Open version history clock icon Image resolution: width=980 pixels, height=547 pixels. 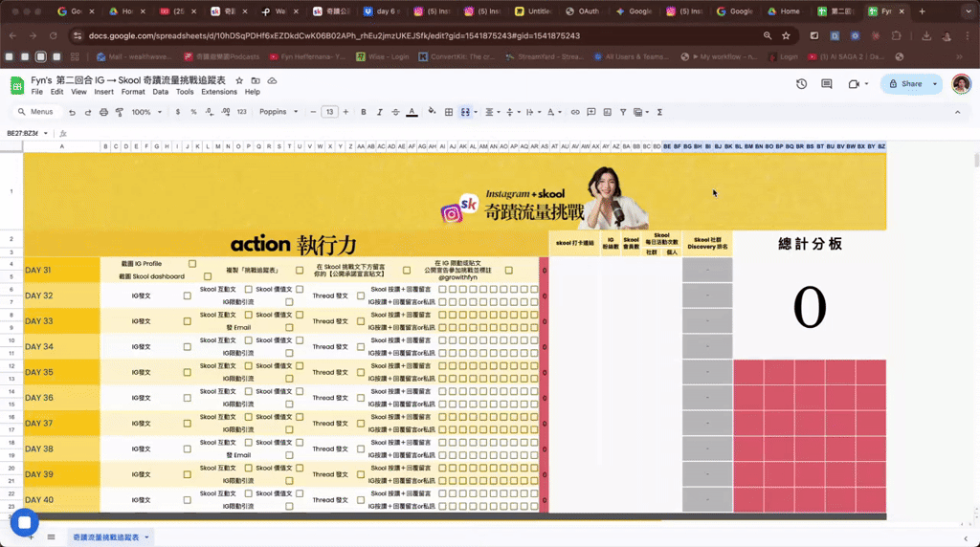click(x=801, y=83)
